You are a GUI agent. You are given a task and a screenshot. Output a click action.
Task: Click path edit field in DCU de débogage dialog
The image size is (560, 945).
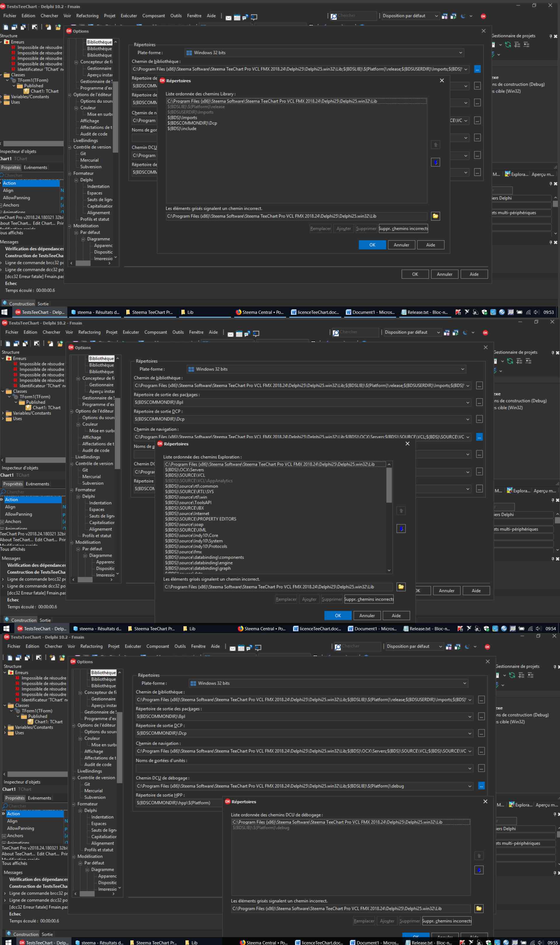(351, 909)
